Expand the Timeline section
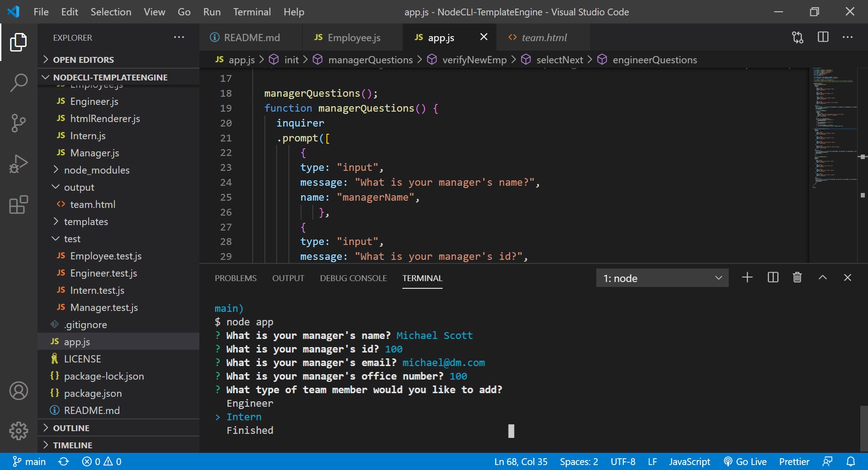 tap(118, 445)
